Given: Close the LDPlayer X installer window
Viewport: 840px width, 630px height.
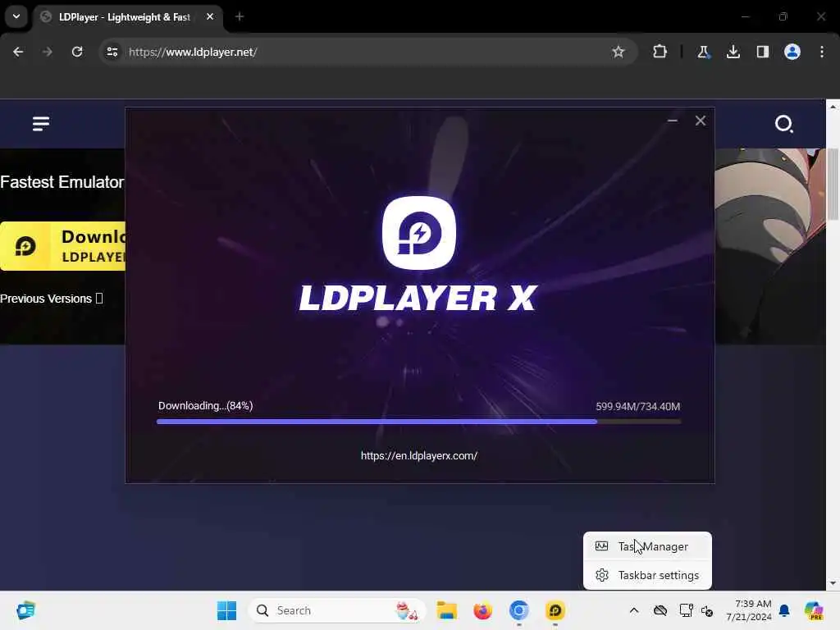Looking at the screenshot, I should (701, 121).
